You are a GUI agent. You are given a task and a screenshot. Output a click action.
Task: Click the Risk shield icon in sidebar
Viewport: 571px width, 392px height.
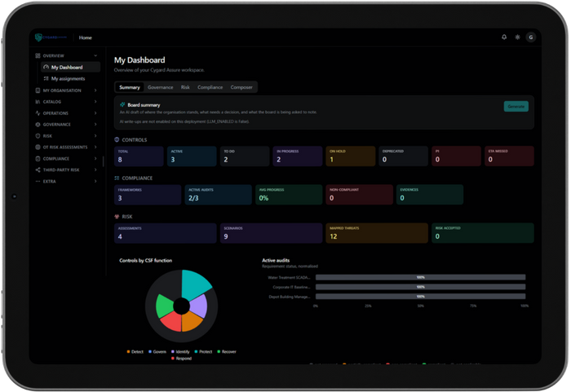coord(38,136)
